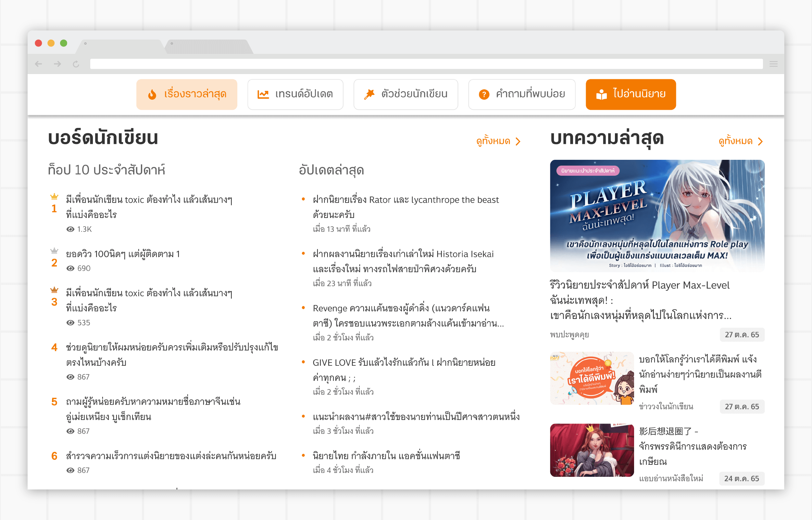The image size is (812, 520).
Task: Open rank 5 topic about Chinese names
Action: tap(153, 409)
